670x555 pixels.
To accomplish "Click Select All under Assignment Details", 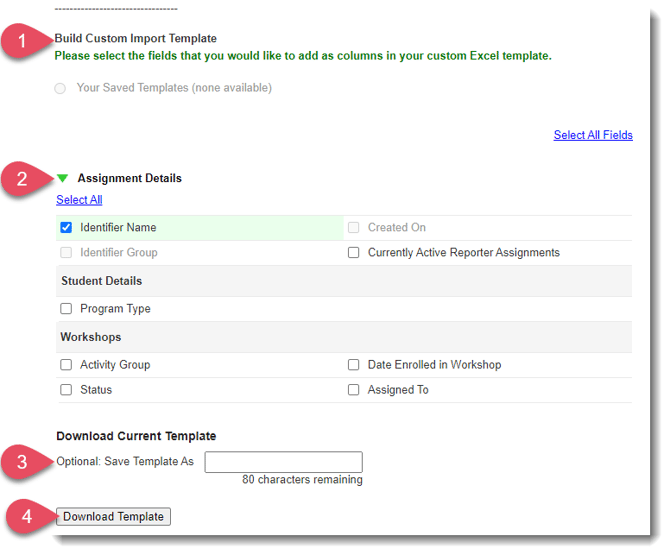I will point(79,200).
